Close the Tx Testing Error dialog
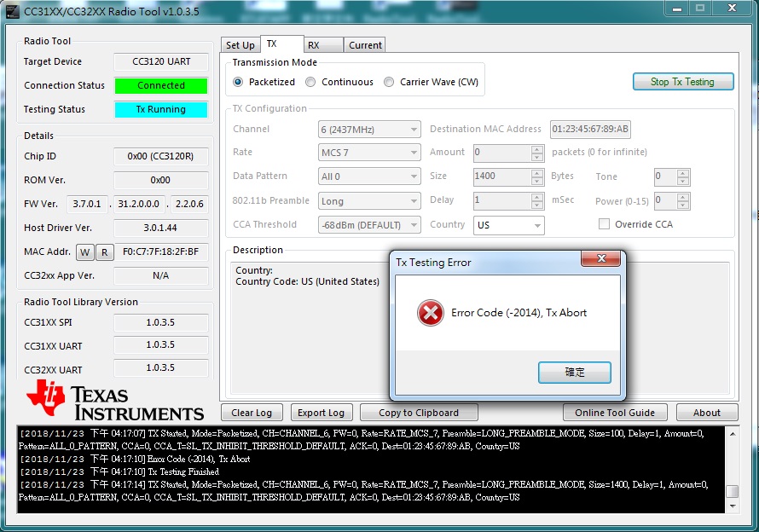 click(600, 258)
